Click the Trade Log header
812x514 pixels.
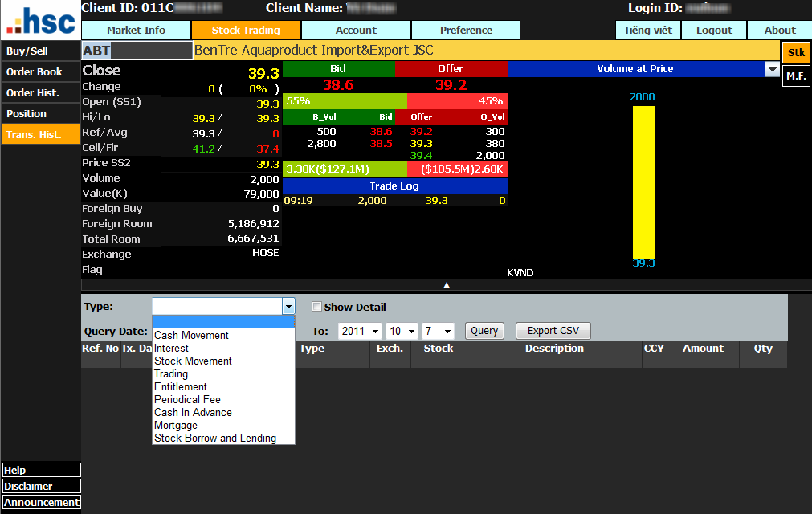pyautogui.click(x=394, y=186)
